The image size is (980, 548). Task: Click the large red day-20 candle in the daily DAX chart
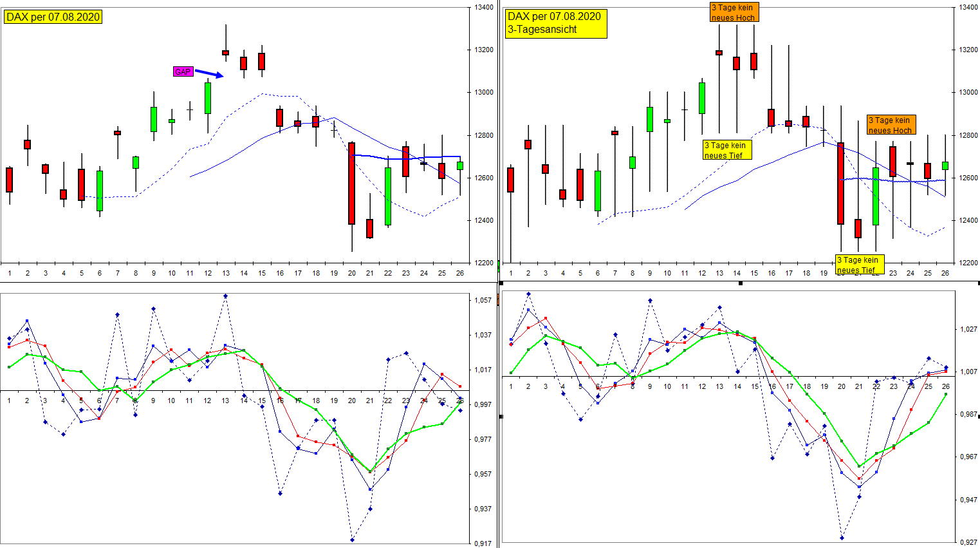(351, 184)
